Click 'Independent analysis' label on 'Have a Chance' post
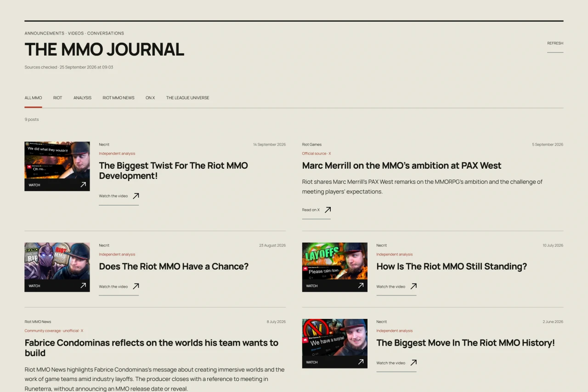The image size is (588, 392). pos(117,255)
